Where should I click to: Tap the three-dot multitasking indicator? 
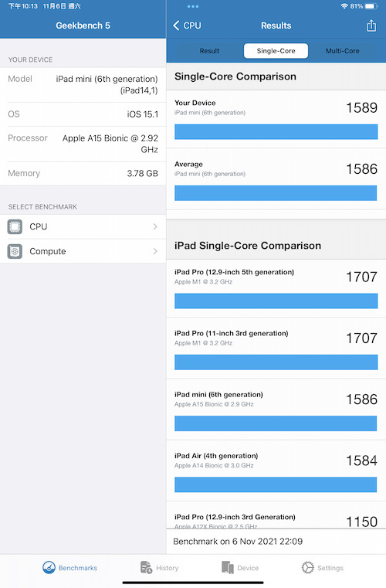pyautogui.click(x=193, y=6)
